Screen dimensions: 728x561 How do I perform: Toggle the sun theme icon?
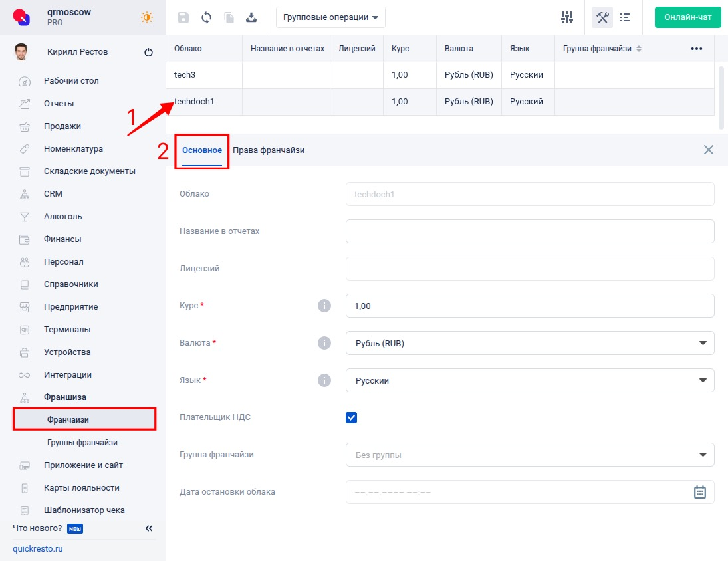coord(147,17)
